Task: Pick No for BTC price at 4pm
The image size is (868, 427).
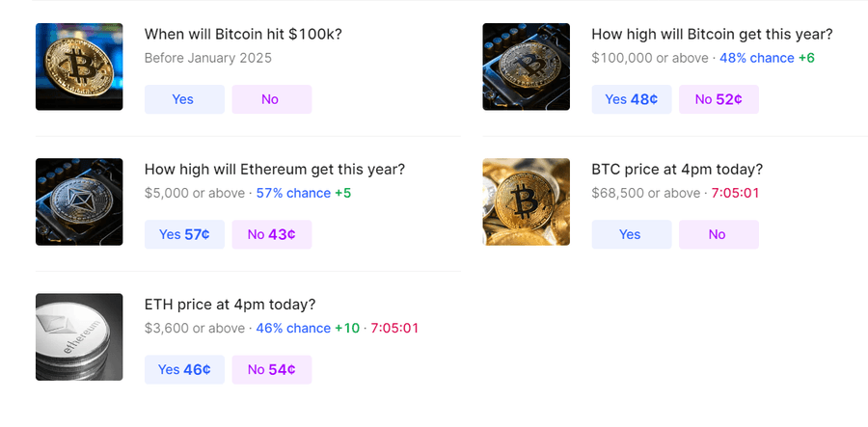Action: (x=718, y=234)
